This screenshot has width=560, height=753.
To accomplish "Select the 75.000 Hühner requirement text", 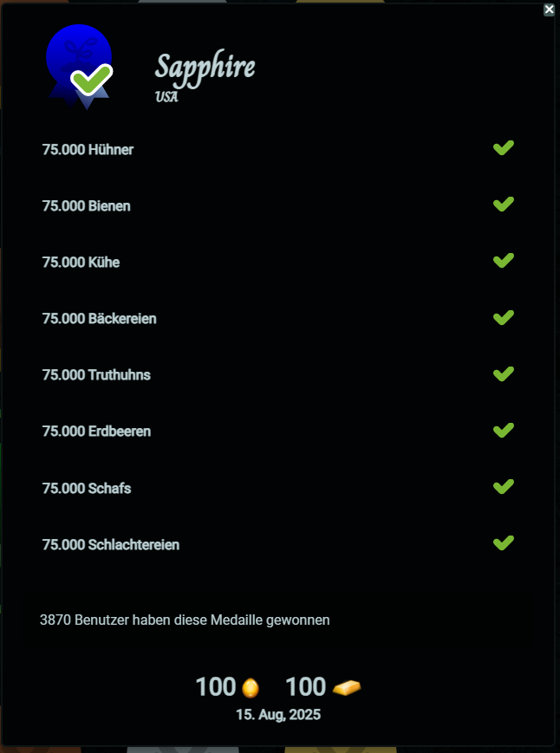I will pyautogui.click(x=88, y=150).
